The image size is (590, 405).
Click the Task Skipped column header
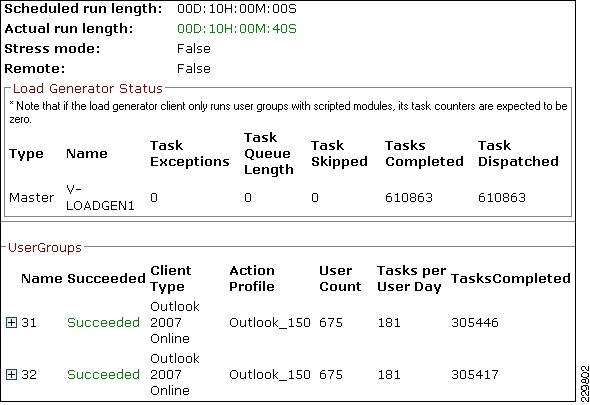coord(339,154)
